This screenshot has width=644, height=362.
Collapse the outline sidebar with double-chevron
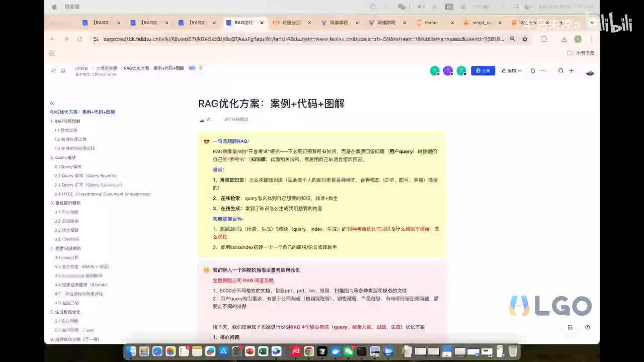[x=52, y=103]
